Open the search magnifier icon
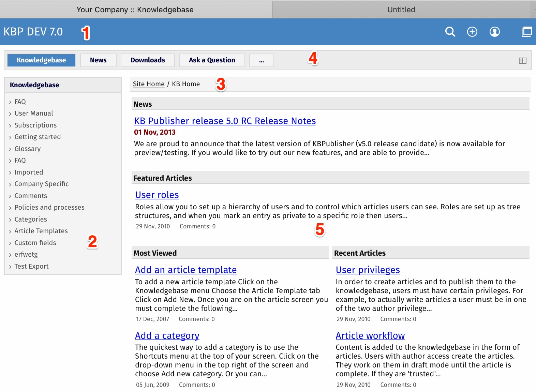 pyautogui.click(x=450, y=32)
